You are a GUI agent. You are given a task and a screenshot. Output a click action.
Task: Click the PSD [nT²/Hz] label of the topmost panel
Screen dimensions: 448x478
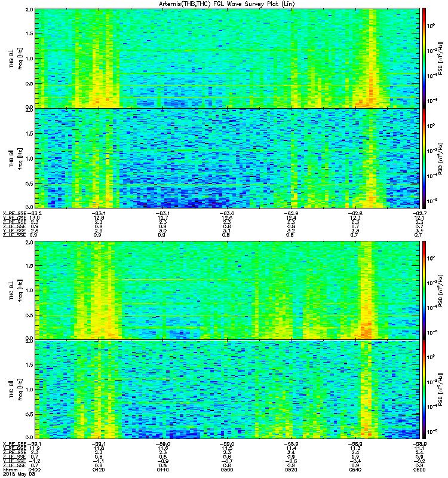click(x=440, y=59)
